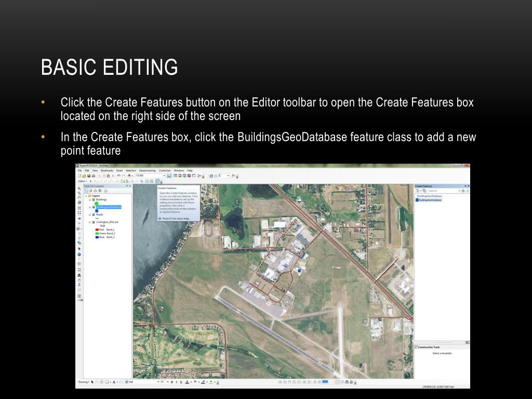Click the New map document icon

pyautogui.click(x=79, y=176)
